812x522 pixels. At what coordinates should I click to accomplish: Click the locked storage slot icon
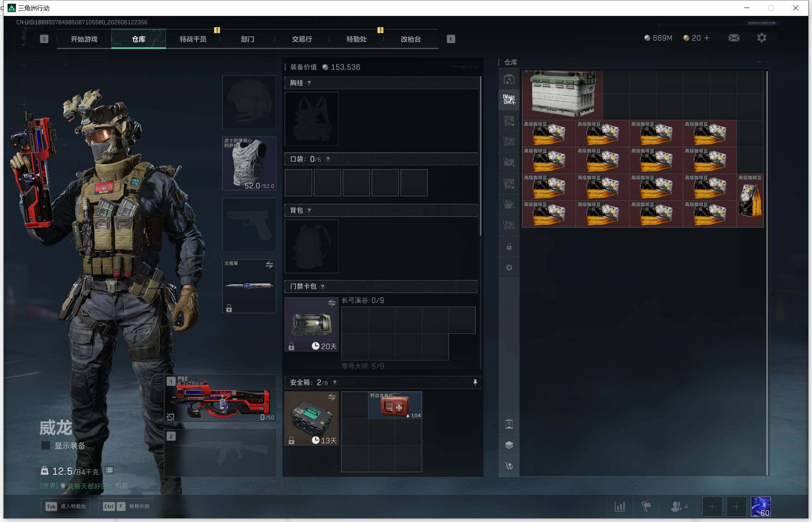pos(509,247)
